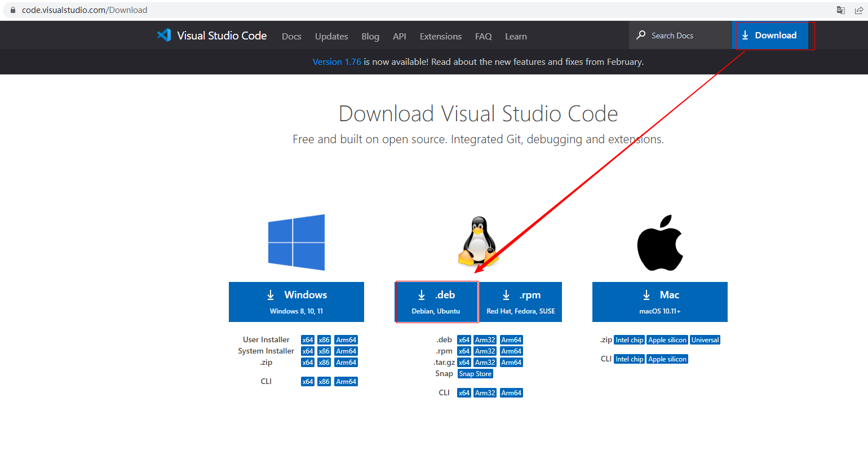The image size is (868, 459).
Task: Select Linux .rpm Arm64 download
Action: (511, 351)
